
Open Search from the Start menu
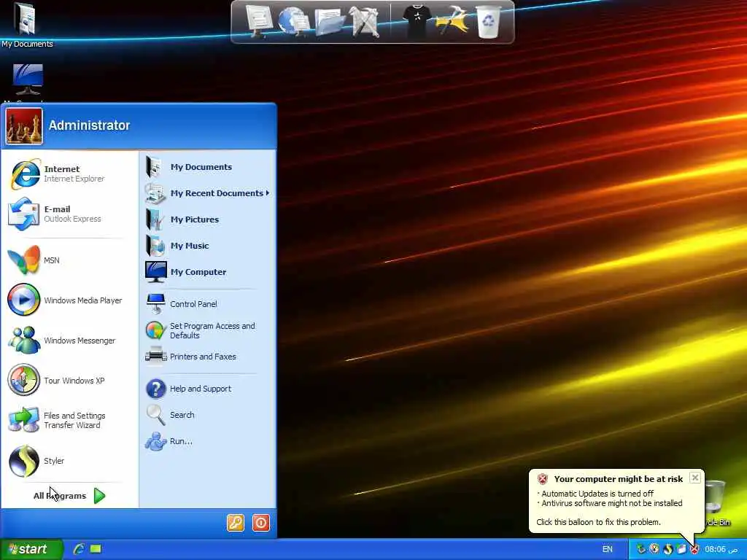(x=208, y=415)
